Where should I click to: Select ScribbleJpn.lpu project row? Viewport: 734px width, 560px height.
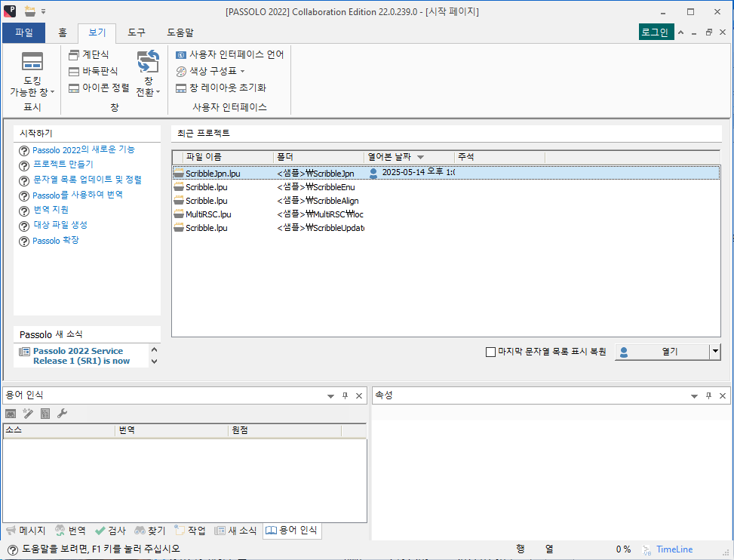446,173
